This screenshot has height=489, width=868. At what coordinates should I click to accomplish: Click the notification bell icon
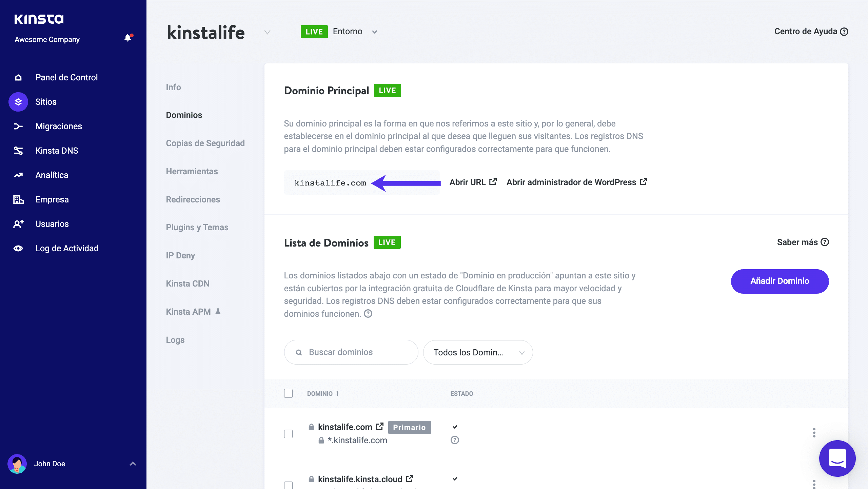click(x=128, y=38)
